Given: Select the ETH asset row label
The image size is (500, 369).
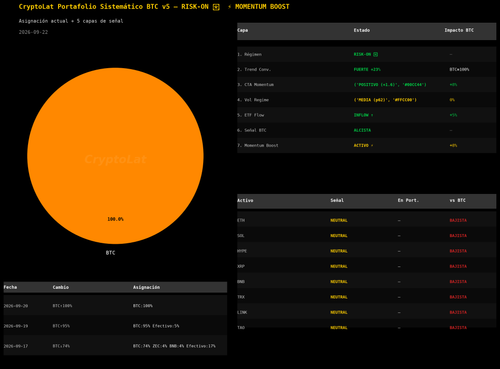Looking at the screenshot, I should 241,220.
